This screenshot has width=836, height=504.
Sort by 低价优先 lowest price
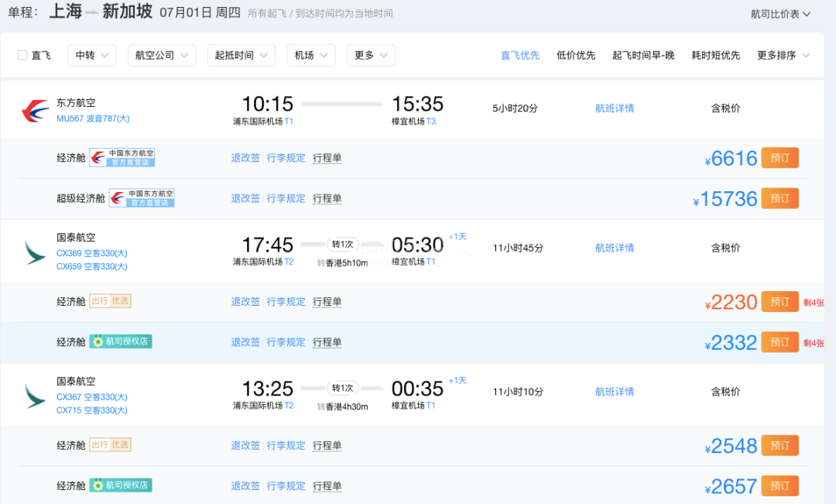point(576,55)
